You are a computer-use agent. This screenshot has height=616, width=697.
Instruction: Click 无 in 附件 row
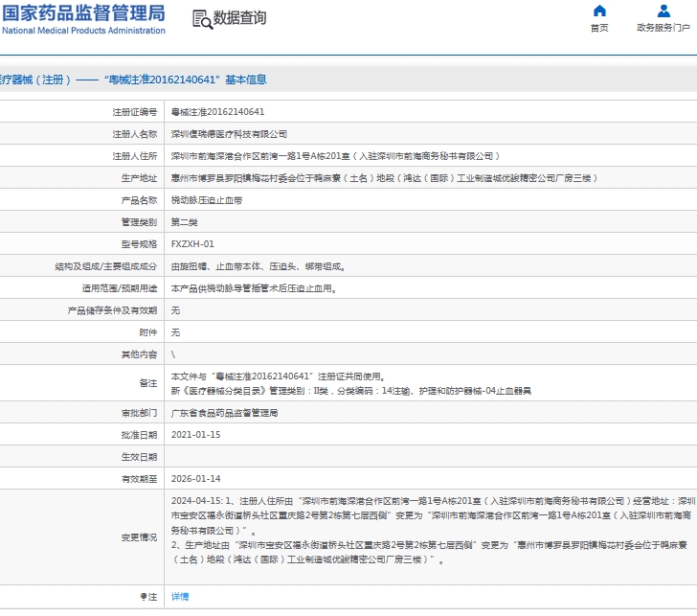(175, 332)
